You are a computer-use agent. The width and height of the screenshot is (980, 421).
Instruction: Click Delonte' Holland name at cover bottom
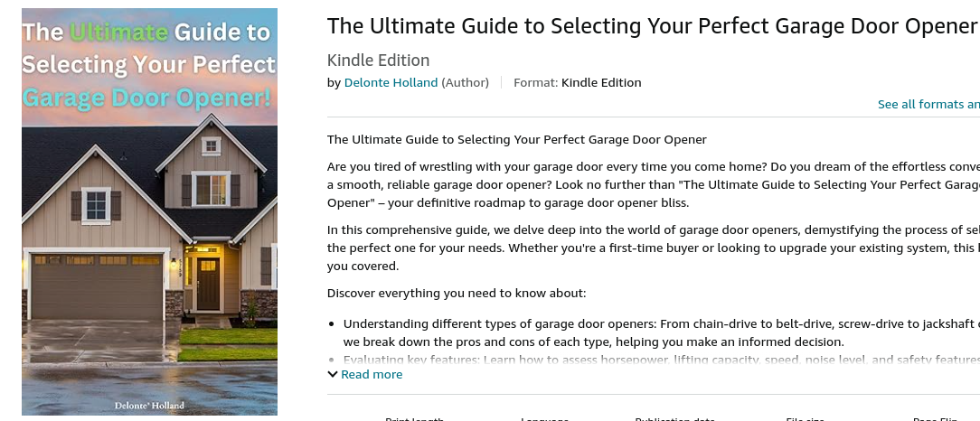click(149, 406)
